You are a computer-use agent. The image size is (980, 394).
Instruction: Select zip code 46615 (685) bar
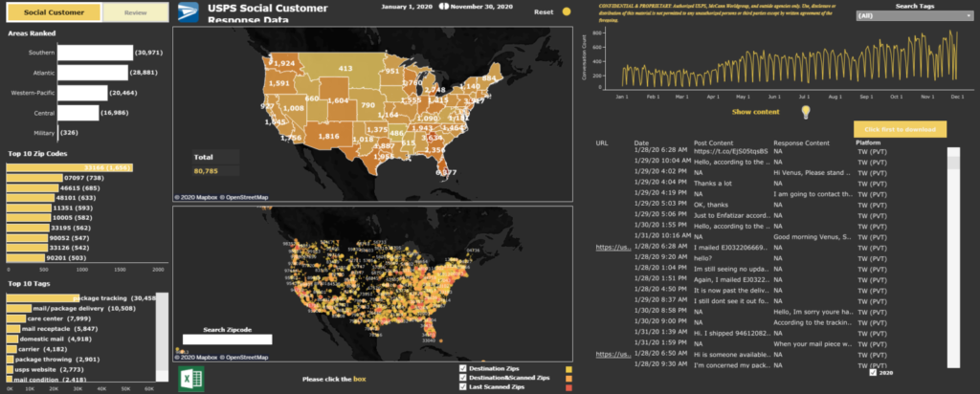[33, 188]
